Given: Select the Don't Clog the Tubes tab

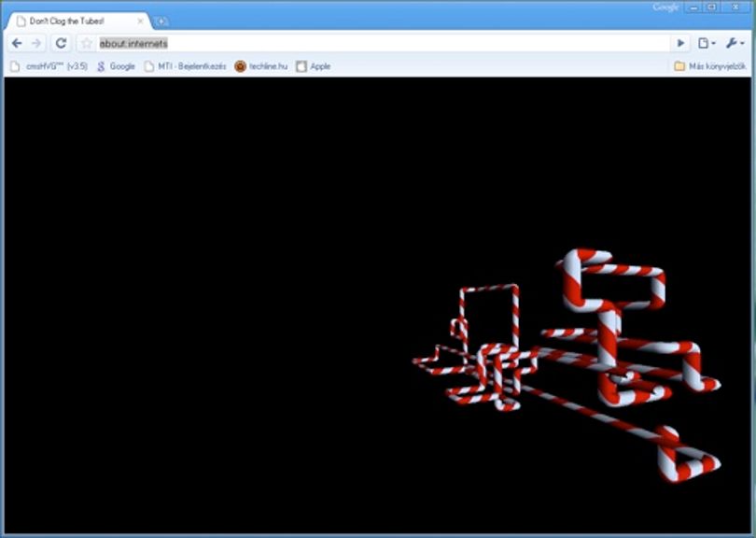Looking at the screenshot, I should click(77, 21).
